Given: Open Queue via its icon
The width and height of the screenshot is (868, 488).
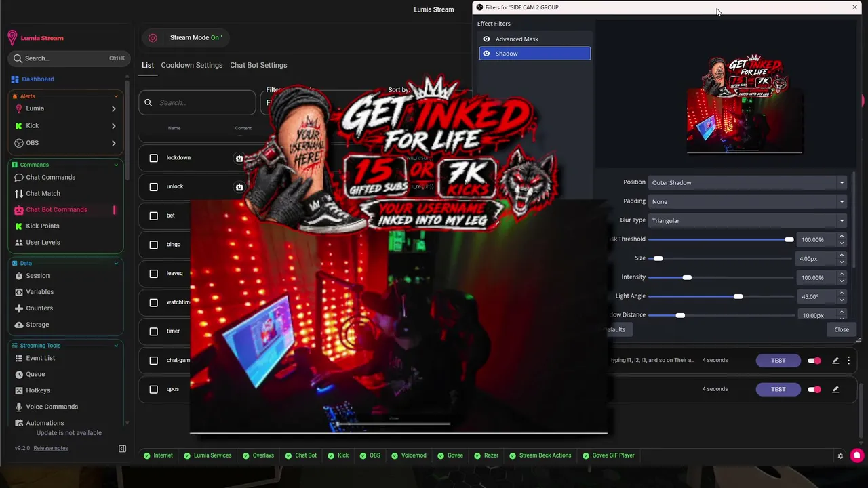Looking at the screenshot, I should (19, 374).
